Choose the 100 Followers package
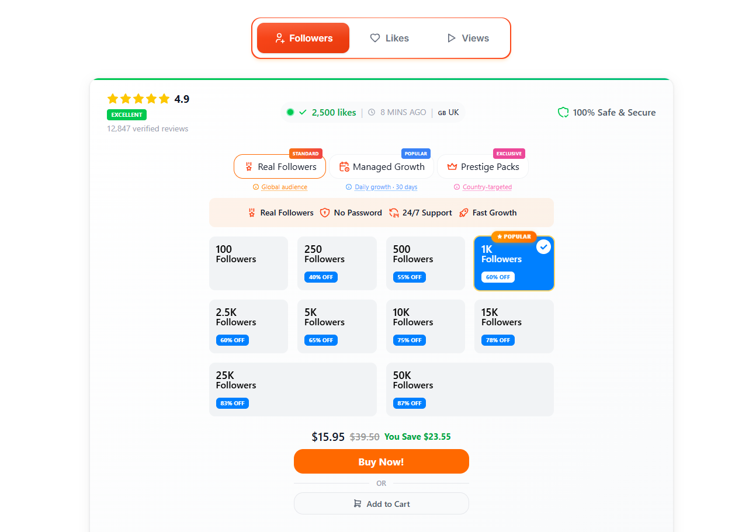The width and height of the screenshot is (756, 532). 248,263
